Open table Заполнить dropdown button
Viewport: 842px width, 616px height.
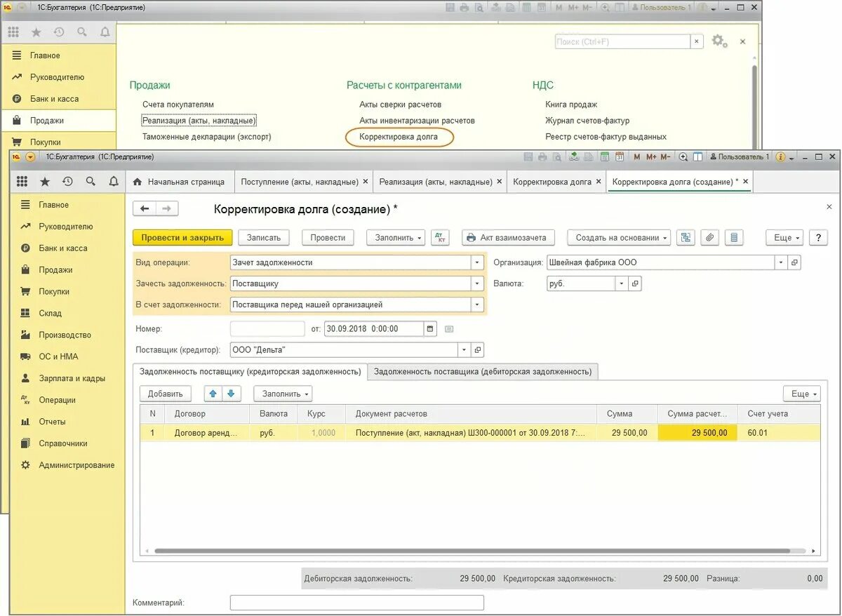pos(283,394)
